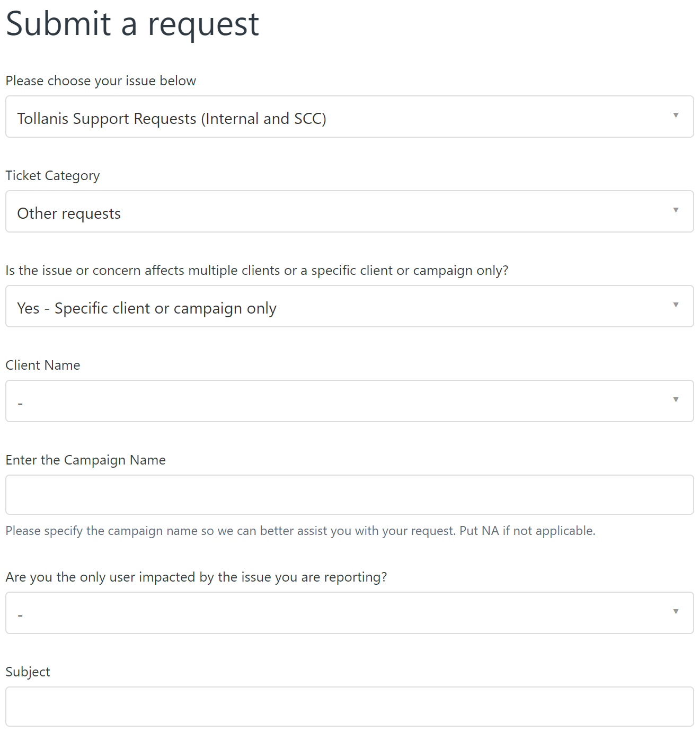Image resolution: width=700 pixels, height=741 pixels.
Task: Click the 'Please choose your issue below' label
Action: (x=101, y=81)
